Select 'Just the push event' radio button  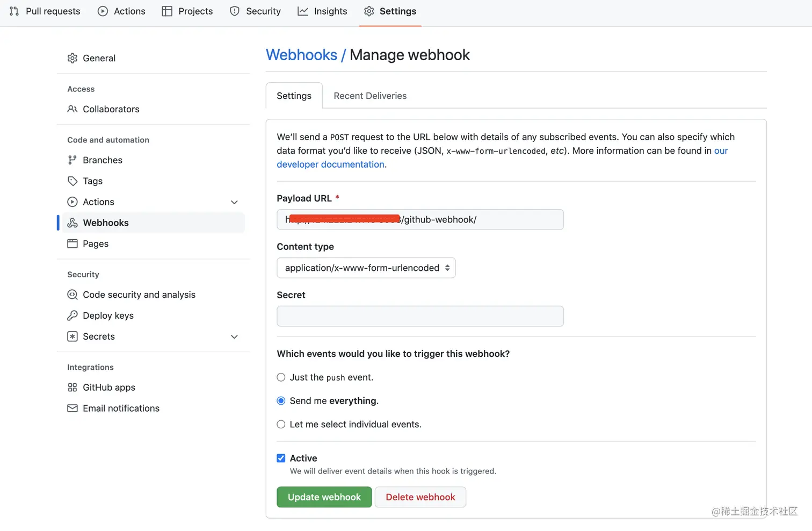pyautogui.click(x=281, y=377)
